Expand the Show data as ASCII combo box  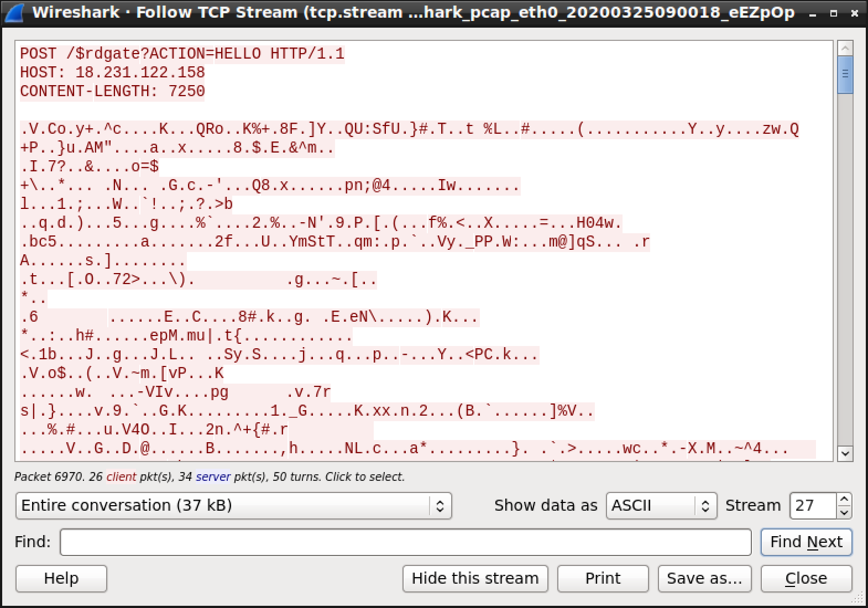click(x=661, y=506)
